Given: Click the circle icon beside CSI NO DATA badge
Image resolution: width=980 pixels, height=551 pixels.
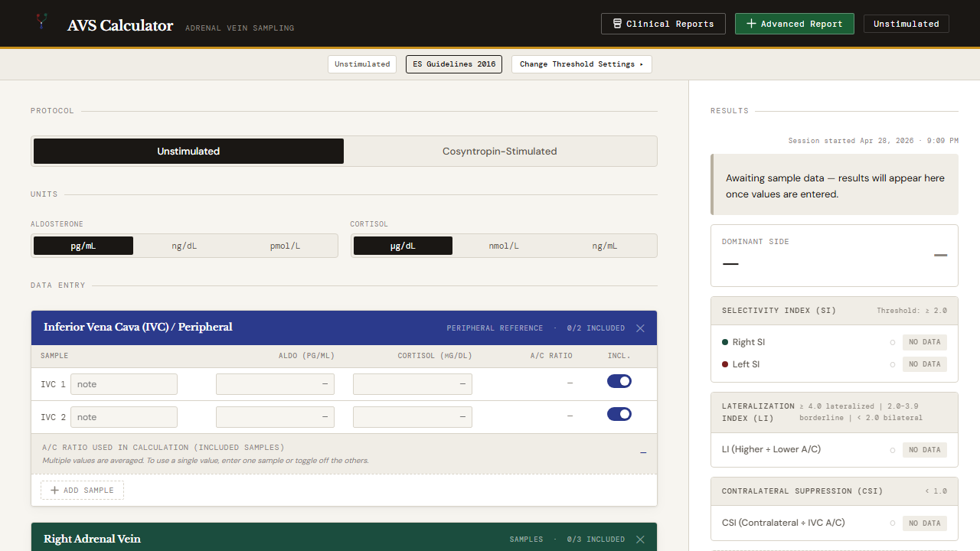Looking at the screenshot, I should [x=893, y=523].
